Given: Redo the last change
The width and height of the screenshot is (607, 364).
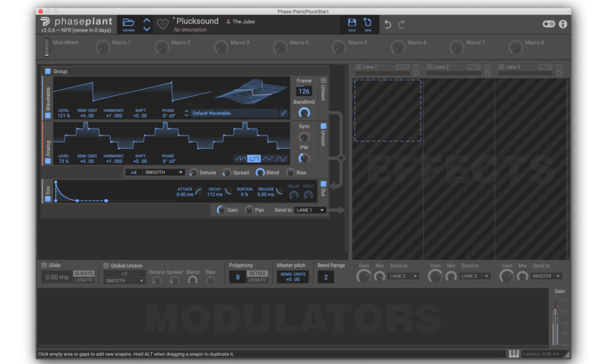Looking at the screenshot, I should (402, 24).
